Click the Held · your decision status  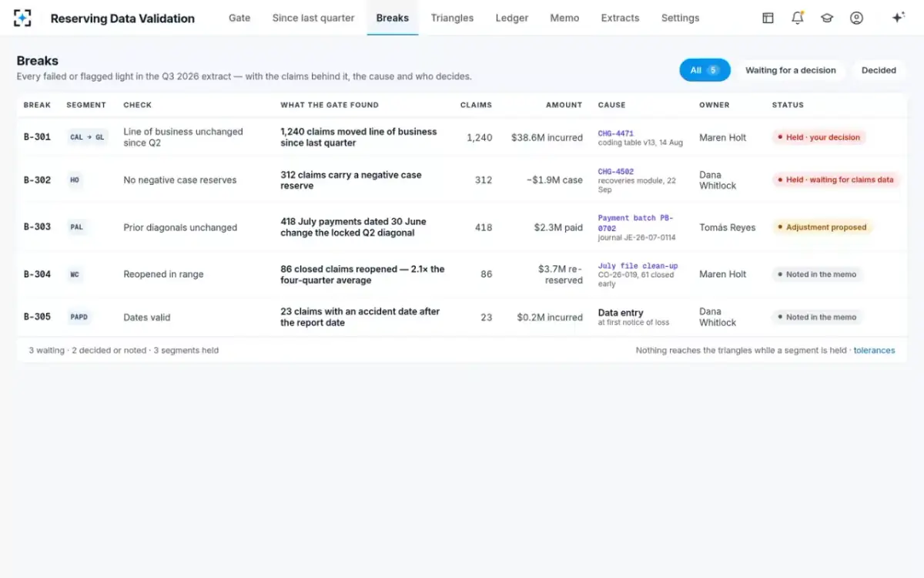[819, 137]
